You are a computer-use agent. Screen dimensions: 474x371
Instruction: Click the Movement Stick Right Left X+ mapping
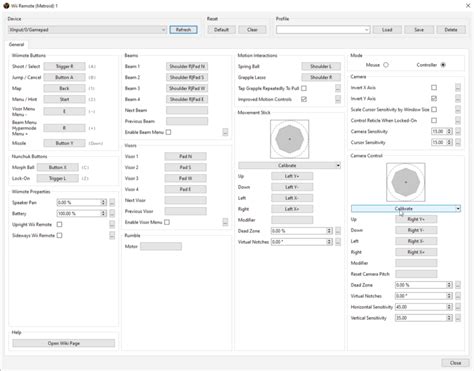click(292, 209)
